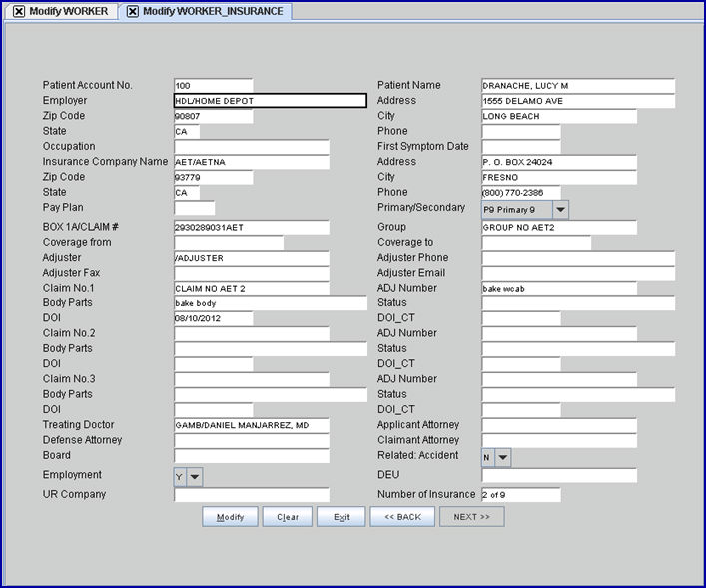
Task: Click the Defense Attorney field
Action: point(252,441)
